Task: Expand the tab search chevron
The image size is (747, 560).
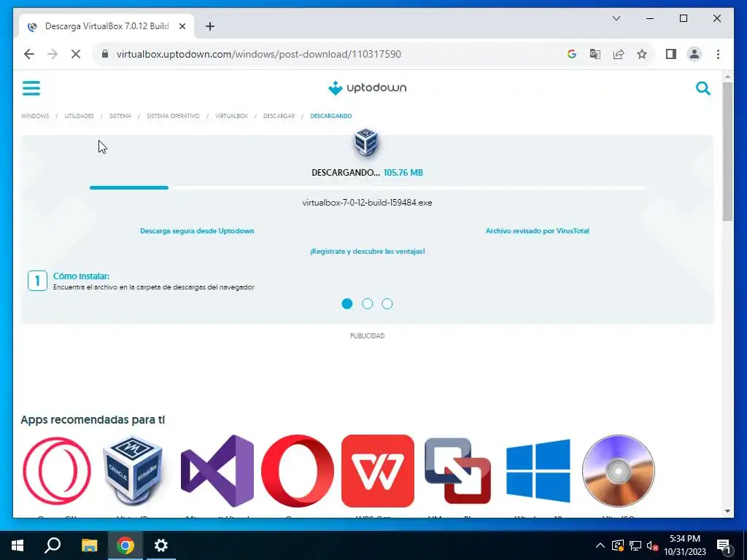Action: [x=616, y=18]
